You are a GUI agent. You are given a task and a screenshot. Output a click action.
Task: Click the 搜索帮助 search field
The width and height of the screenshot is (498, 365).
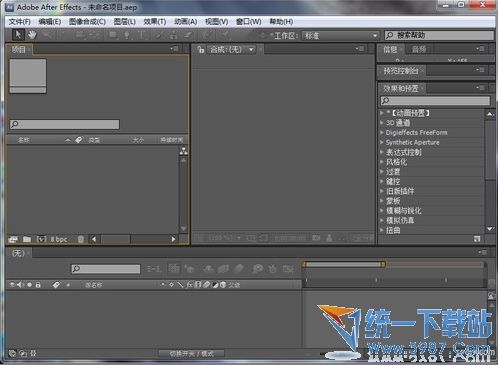tap(439, 35)
